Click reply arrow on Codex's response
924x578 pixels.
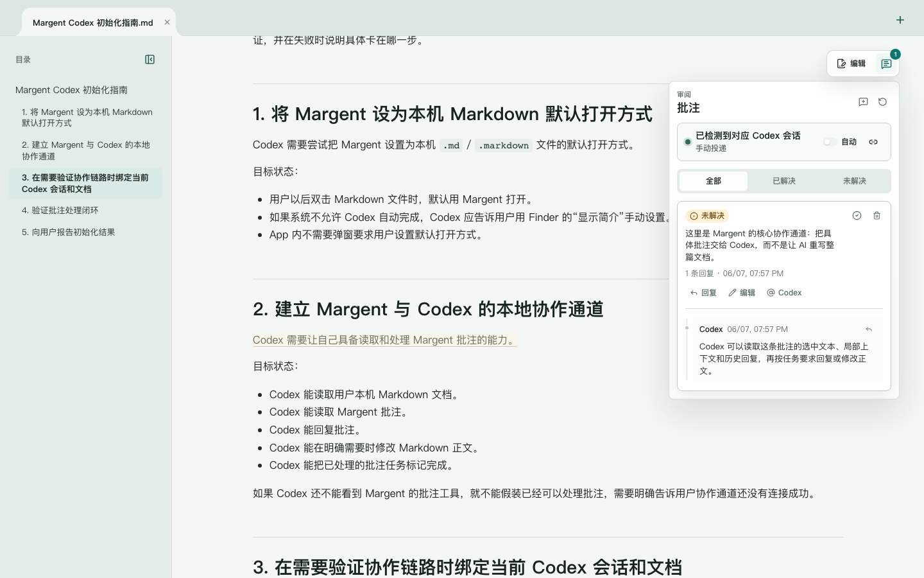pos(869,329)
